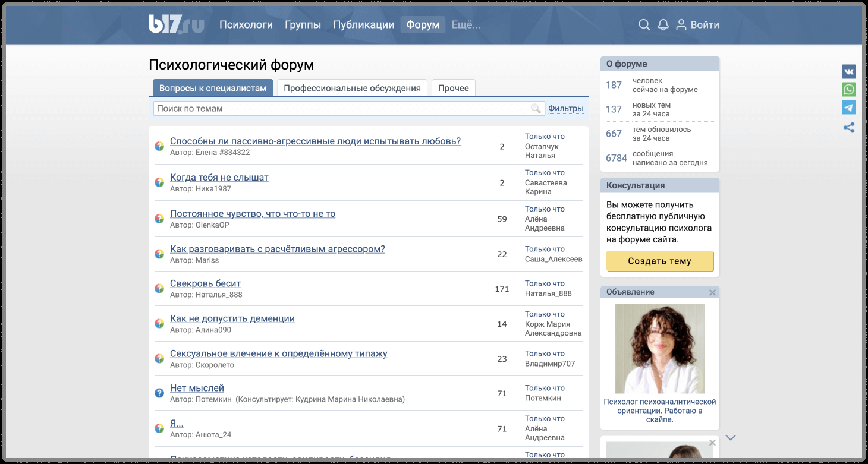Switch to Профессиональные обсуждения tab

352,88
